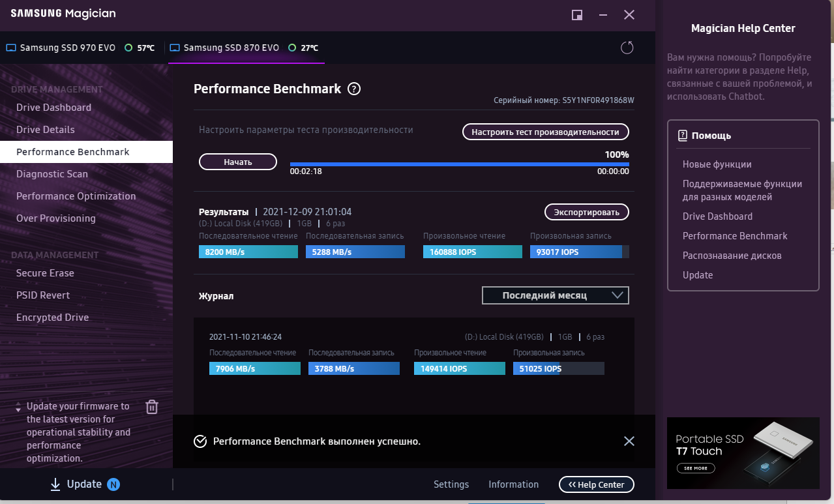Switch to compact window mode icon
This screenshot has width=834, height=504.
[x=577, y=15]
